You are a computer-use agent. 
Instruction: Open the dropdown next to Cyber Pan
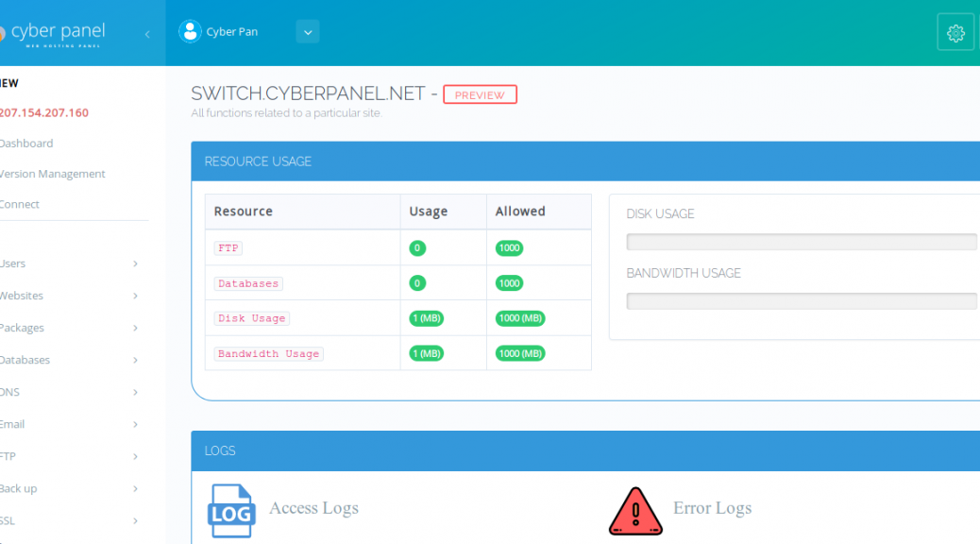click(307, 31)
